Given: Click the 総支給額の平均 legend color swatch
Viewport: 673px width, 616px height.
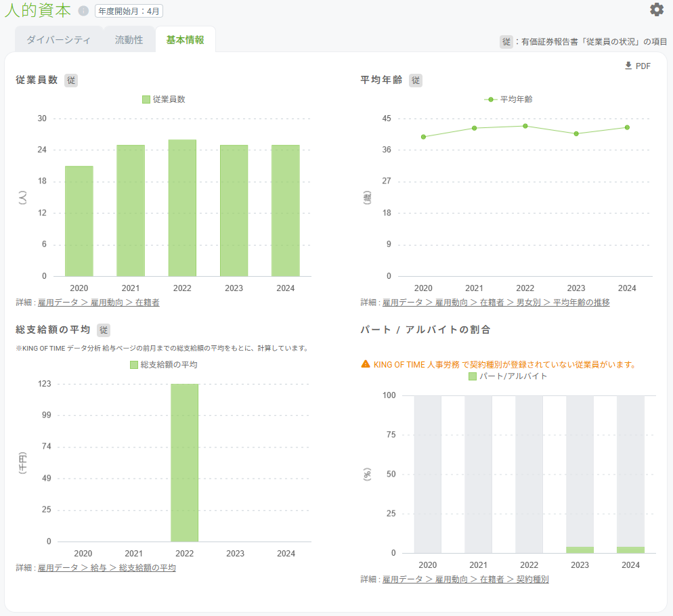Looking at the screenshot, I should pyautogui.click(x=134, y=365).
